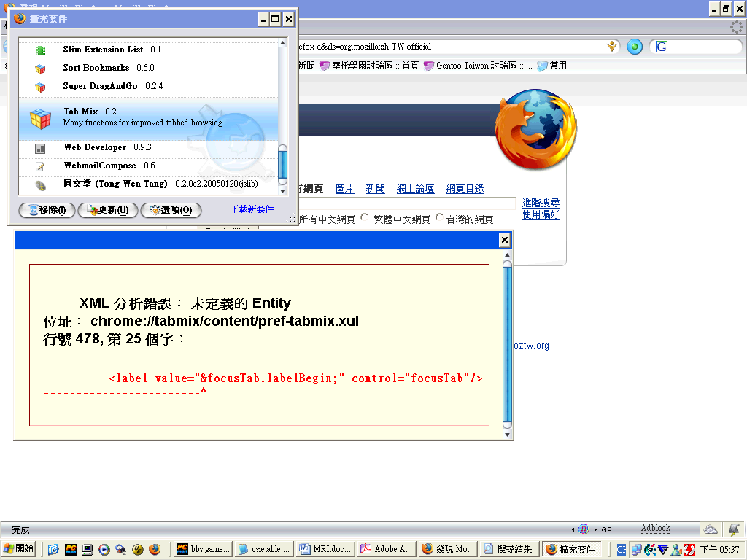Select the Tab Mix extension icon
This screenshot has height=560, width=747.
[40, 119]
